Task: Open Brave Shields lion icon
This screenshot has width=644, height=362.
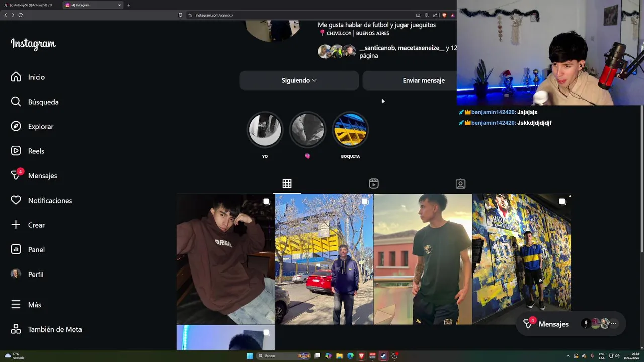Action: tap(444, 15)
